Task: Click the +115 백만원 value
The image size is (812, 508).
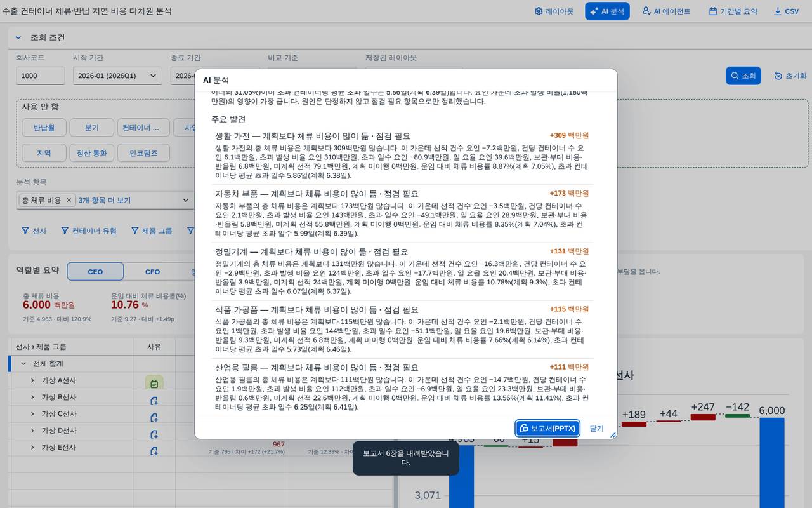Action: click(569, 309)
